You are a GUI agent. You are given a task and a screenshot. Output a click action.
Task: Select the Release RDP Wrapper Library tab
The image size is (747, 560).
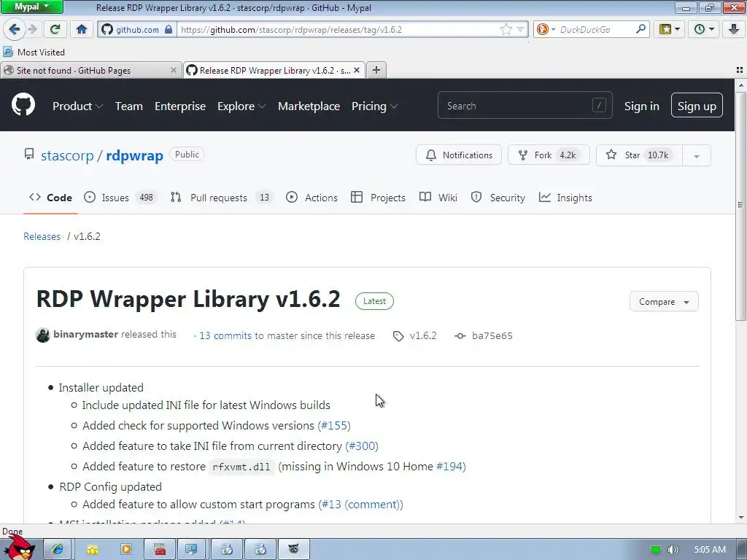(268, 71)
